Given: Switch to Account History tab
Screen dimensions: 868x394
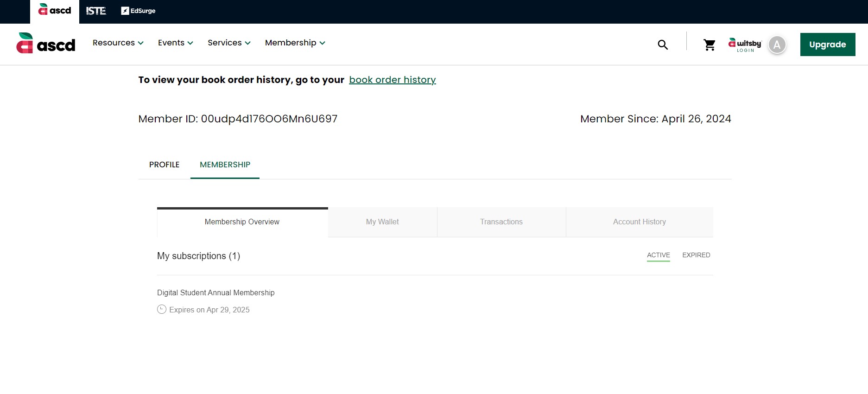Looking at the screenshot, I should (639, 222).
